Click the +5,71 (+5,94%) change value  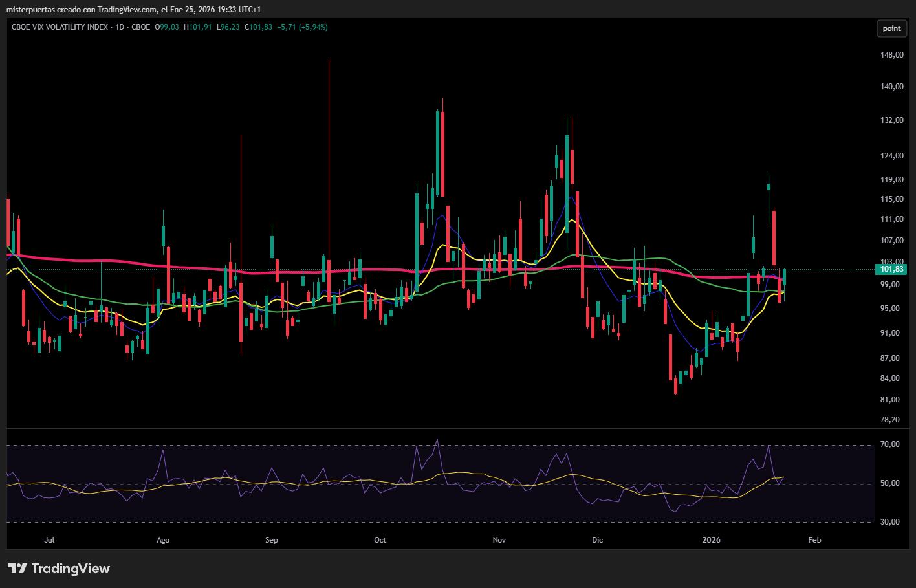(x=302, y=27)
